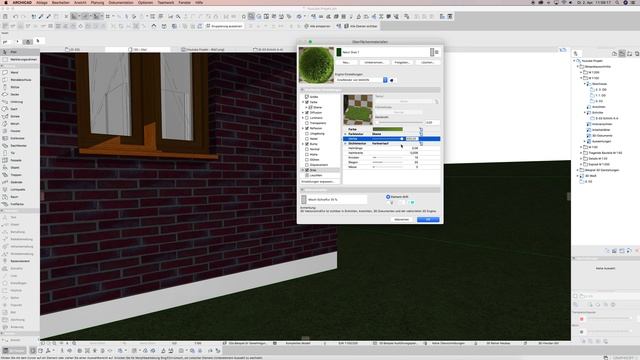The width and height of the screenshot is (640, 360).
Task: Select the Fenster window tool
Action: tap(19, 131)
